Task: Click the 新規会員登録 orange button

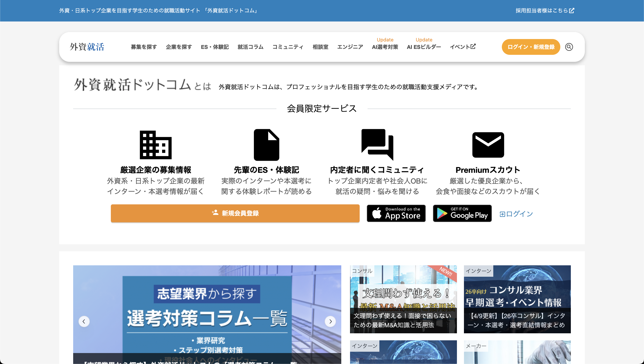Action: click(235, 213)
